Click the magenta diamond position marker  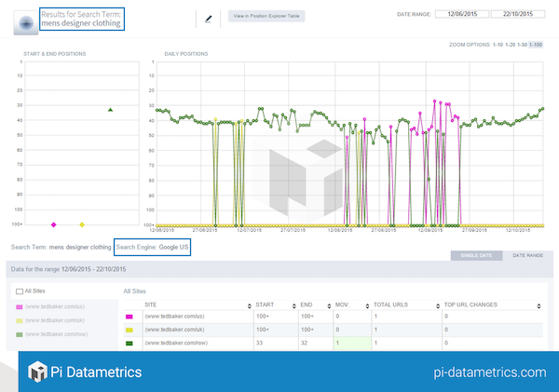[54, 224]
